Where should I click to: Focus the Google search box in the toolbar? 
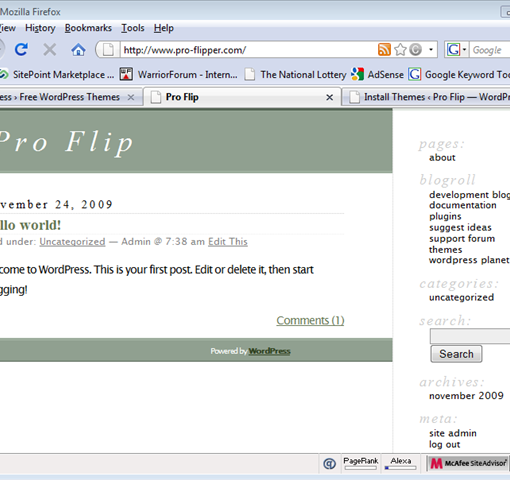490,50
